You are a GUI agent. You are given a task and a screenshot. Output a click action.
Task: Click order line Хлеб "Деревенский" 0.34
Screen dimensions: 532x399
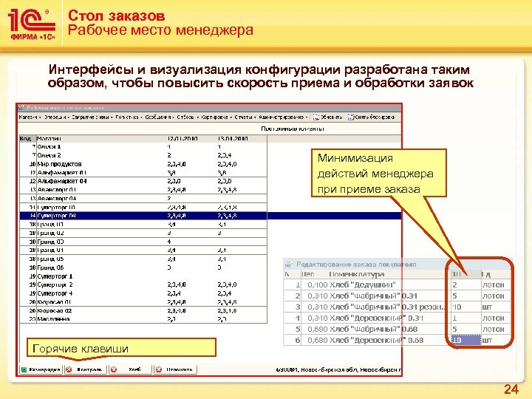377,318
